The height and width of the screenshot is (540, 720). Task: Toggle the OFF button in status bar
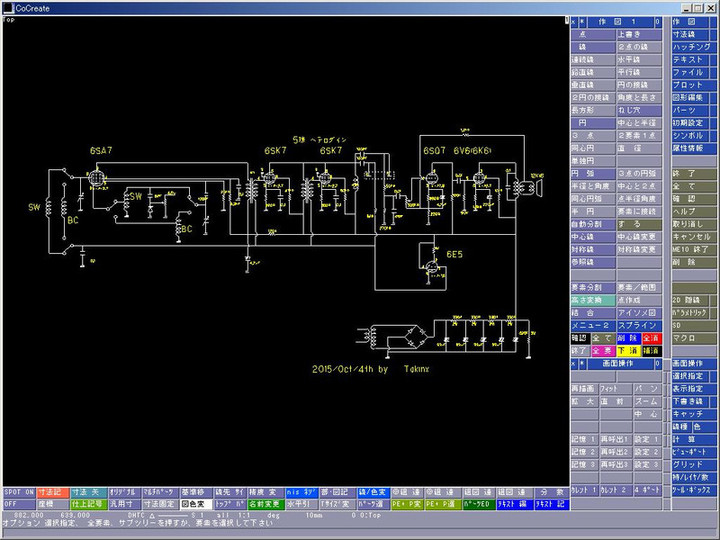[11, 505]
